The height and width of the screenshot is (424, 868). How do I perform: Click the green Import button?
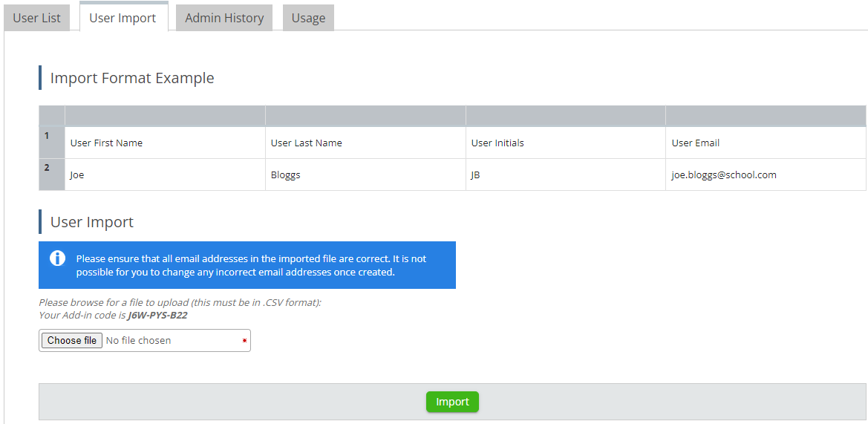452,402
